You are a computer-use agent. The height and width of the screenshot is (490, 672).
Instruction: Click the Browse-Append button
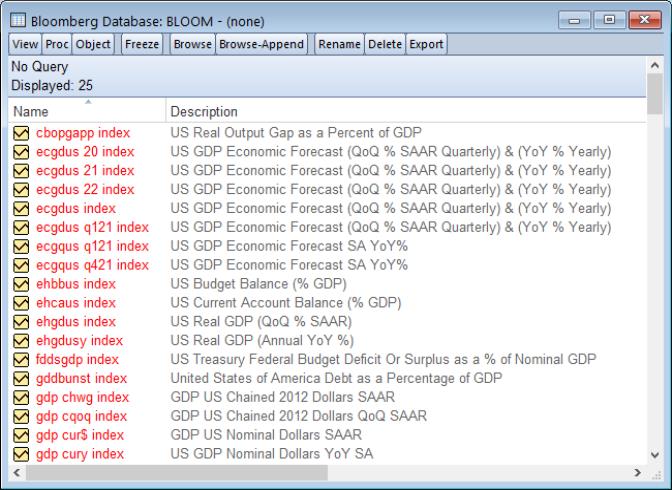tap(262, 44)
